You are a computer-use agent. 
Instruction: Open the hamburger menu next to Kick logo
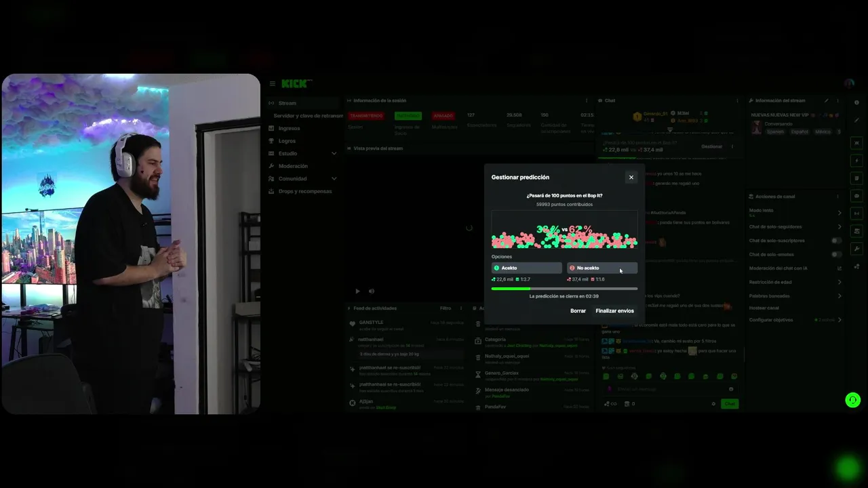tap(272, 84)
